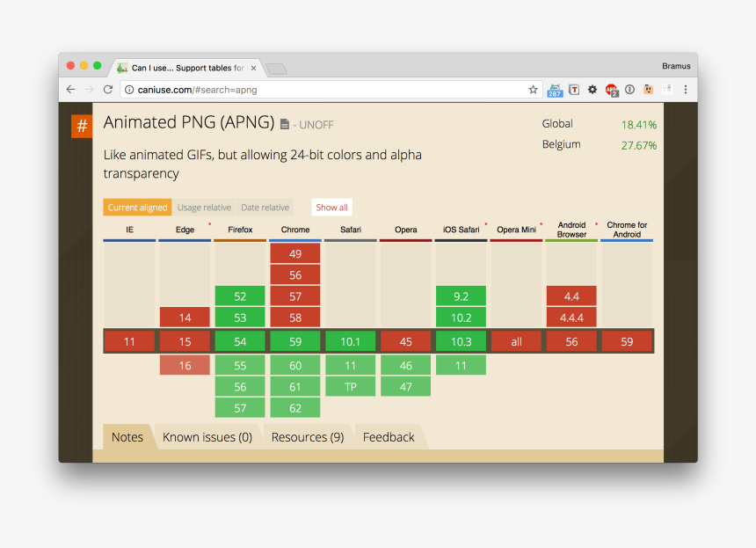
Task: Reload the page with the refresh icon
Action: point(108,90)
